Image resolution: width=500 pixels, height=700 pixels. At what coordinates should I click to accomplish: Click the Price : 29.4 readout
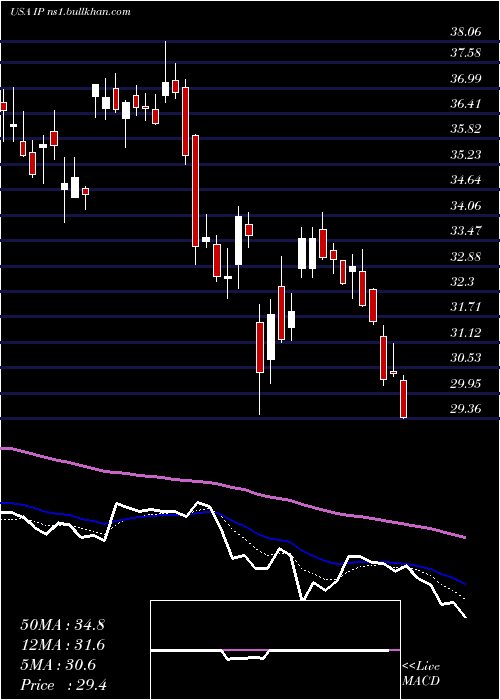tap(62, 685)
